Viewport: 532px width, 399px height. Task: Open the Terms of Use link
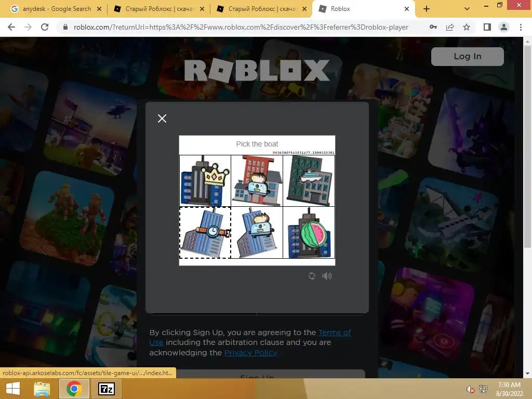[250, 337]
